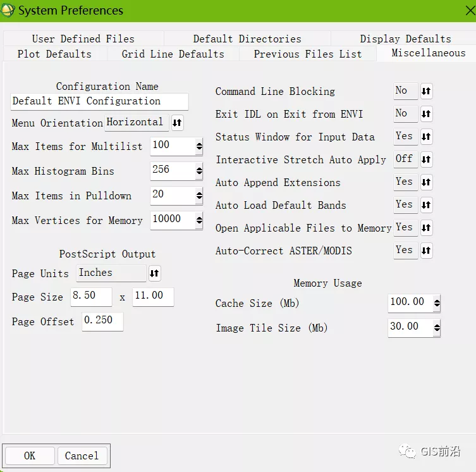The width and height of the screenshot is (476, 472).
Task: Click Page Offset field 0.250
Action: point(102,321)
